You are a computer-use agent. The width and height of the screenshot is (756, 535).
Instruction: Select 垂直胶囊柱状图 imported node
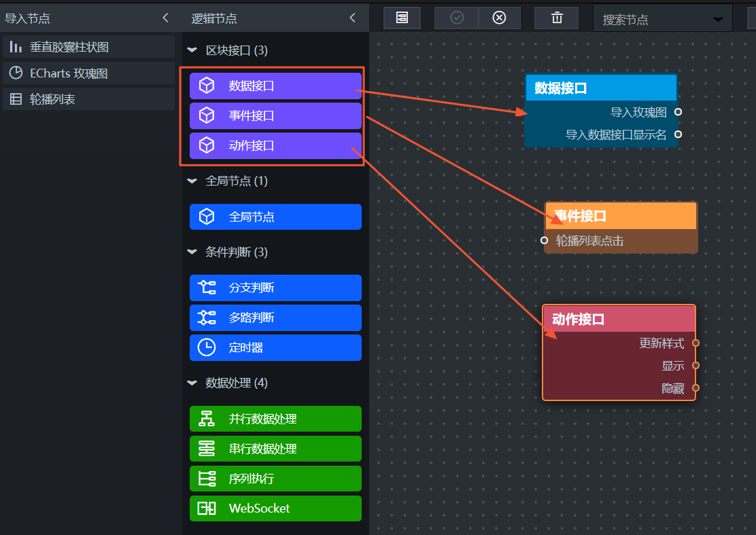click(88, 47)
